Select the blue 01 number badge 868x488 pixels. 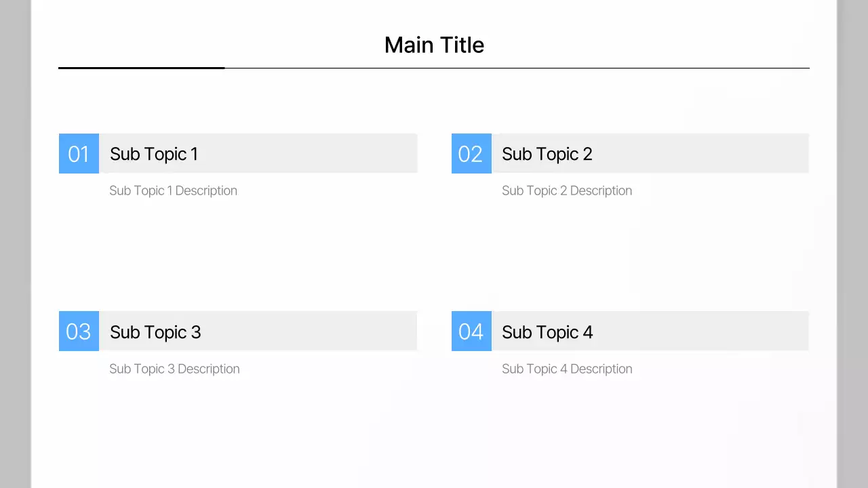point(79,154)
